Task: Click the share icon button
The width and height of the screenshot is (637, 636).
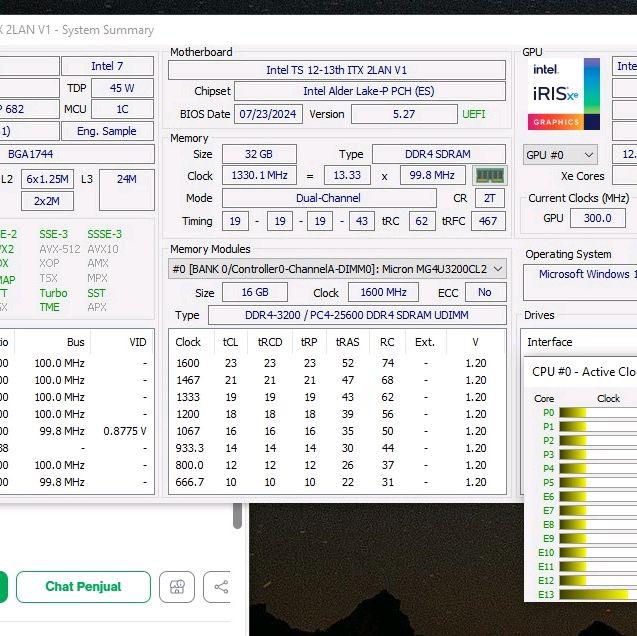Action: click(x=220, y=587)
